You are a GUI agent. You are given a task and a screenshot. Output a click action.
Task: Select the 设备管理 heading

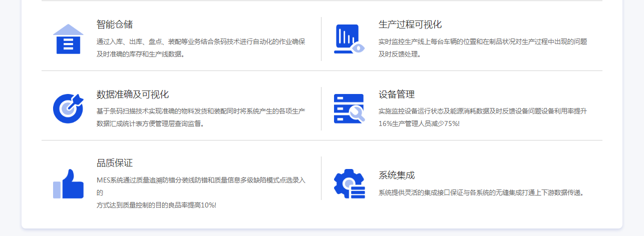click(x=397, y=94)
